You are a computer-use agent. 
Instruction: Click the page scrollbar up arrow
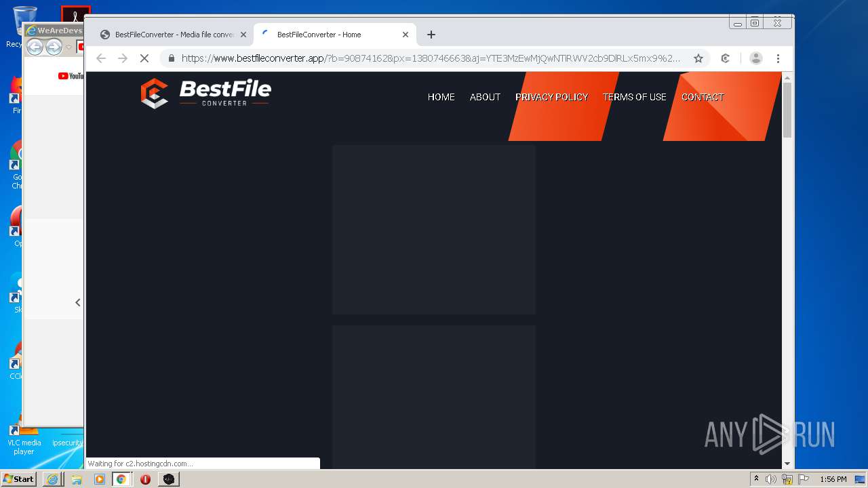pos(787,77)
